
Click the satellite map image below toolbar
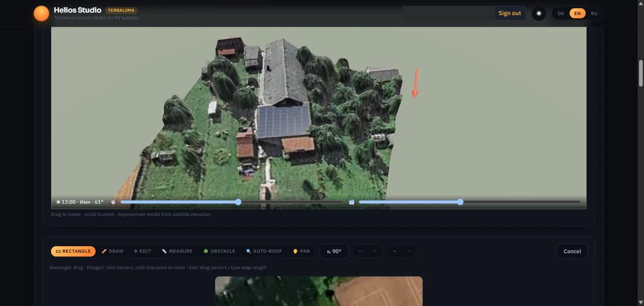click(x=318, y=291)
